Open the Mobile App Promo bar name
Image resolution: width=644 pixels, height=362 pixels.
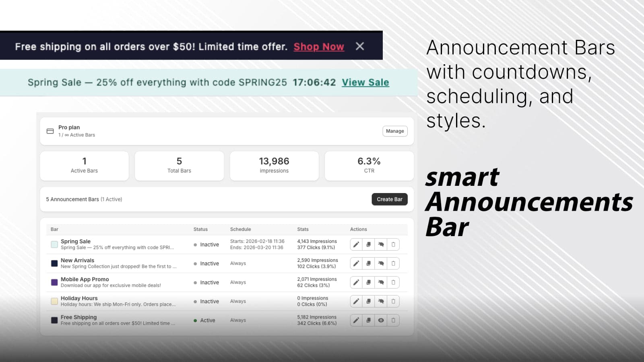[x=85, y=279]
